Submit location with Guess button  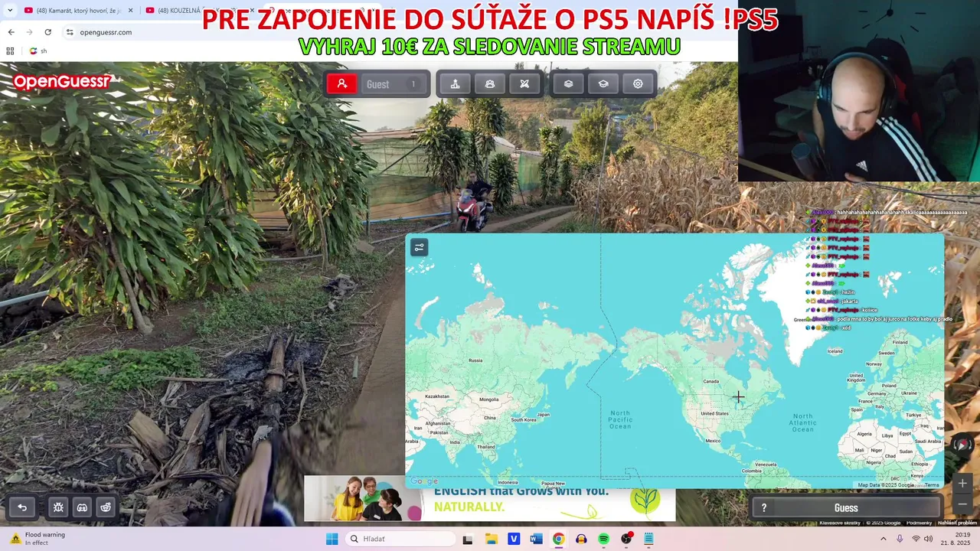[846, 508]
